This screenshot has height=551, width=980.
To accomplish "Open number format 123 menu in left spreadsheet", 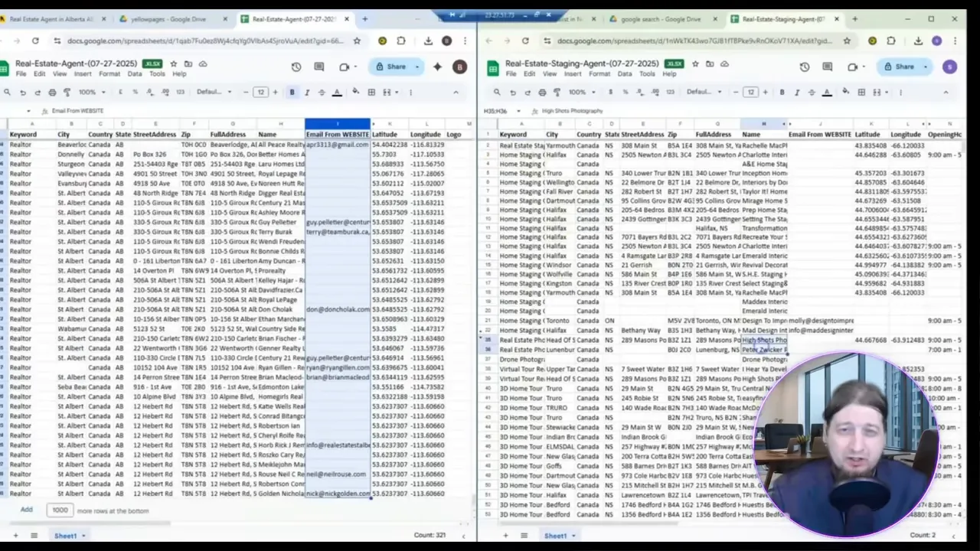I will point(180,92).
